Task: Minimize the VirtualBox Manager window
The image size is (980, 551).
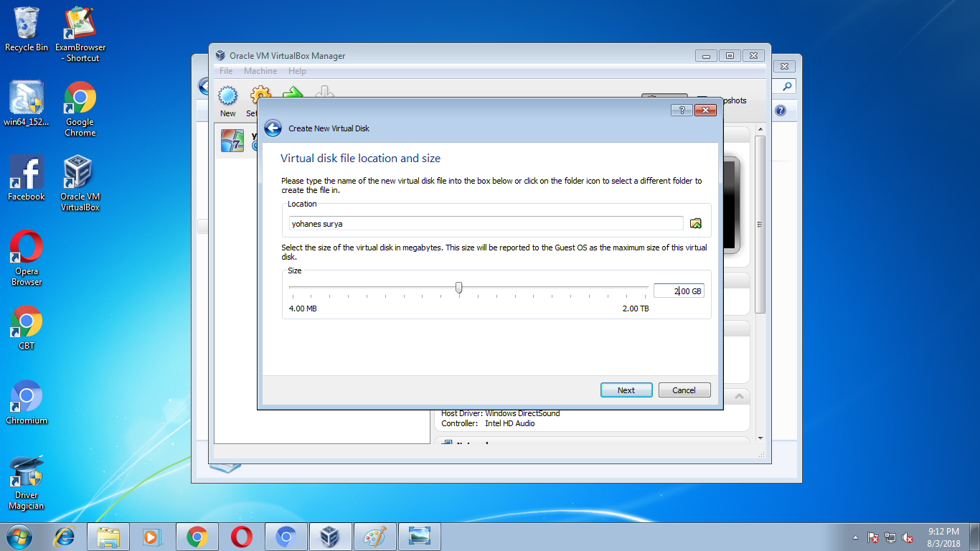Action: pyautogui.click(x=706, y=55)
